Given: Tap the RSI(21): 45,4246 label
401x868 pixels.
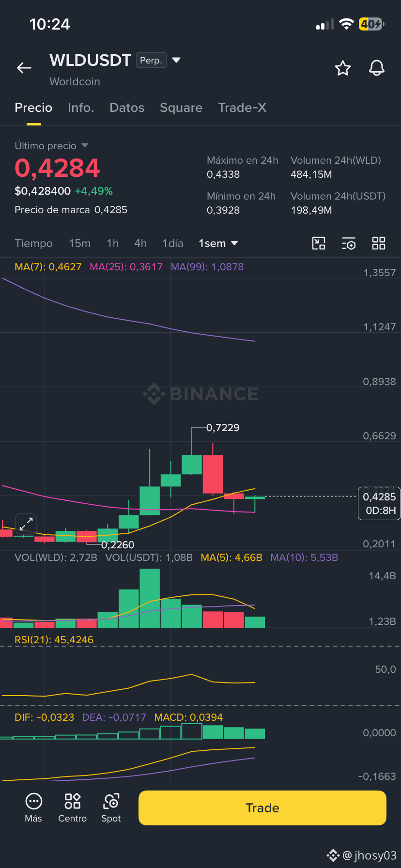Looking at the screenshot, I should [54, 640].
